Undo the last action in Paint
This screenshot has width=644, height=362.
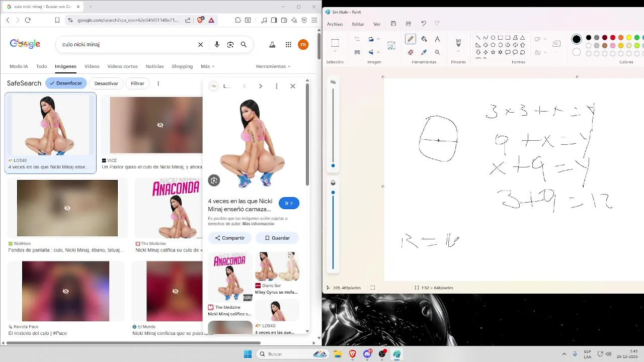pyautogui.click(x=424, y=24)
